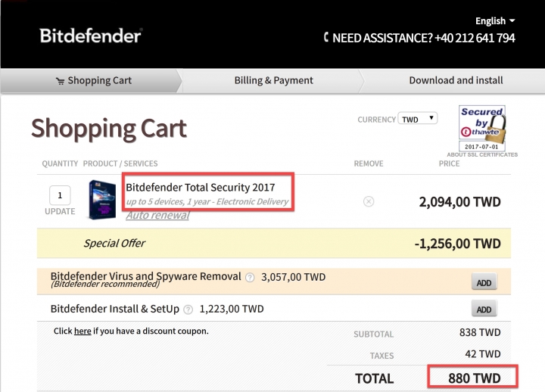The height and width of the screenshot is (392, 545).
Task: Add Bitdefender Install & SetUp service
Action: (x=484, y=309)
